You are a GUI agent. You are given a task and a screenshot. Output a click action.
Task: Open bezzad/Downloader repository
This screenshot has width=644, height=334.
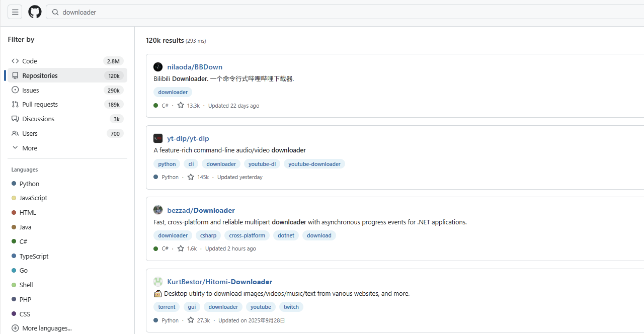[x=201, y=210]
